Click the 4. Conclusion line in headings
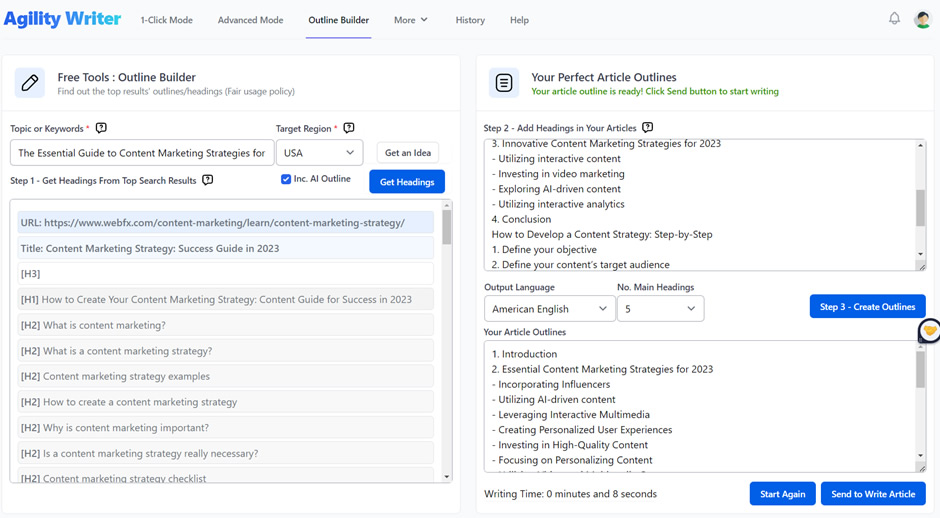940x518 pixels. (521, 219)
